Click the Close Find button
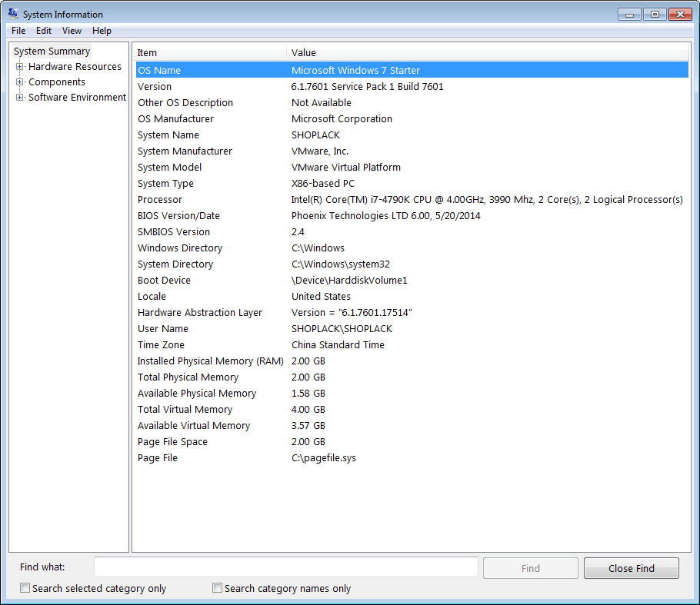Viewport: 700px width, 605px height. pyautogui.click(x=632, y=568)
